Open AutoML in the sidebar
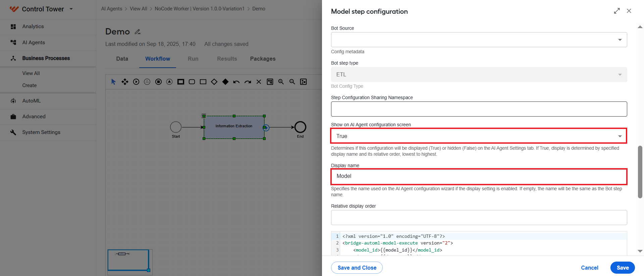Screen dimensions: 644x276 point(48,101)
